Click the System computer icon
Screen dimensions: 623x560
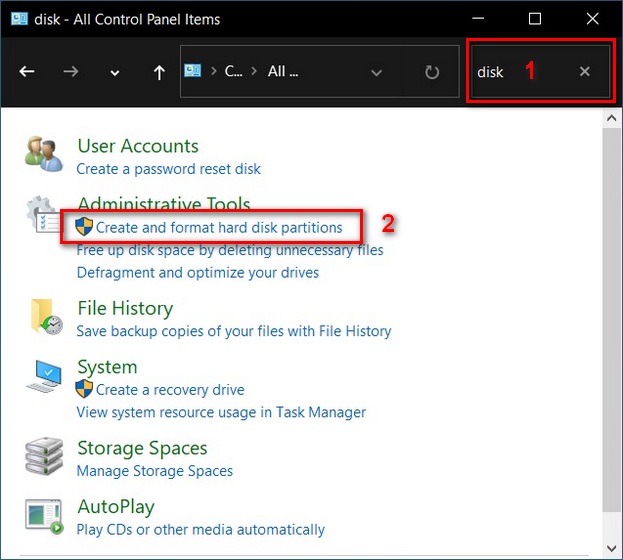[44, 376]
